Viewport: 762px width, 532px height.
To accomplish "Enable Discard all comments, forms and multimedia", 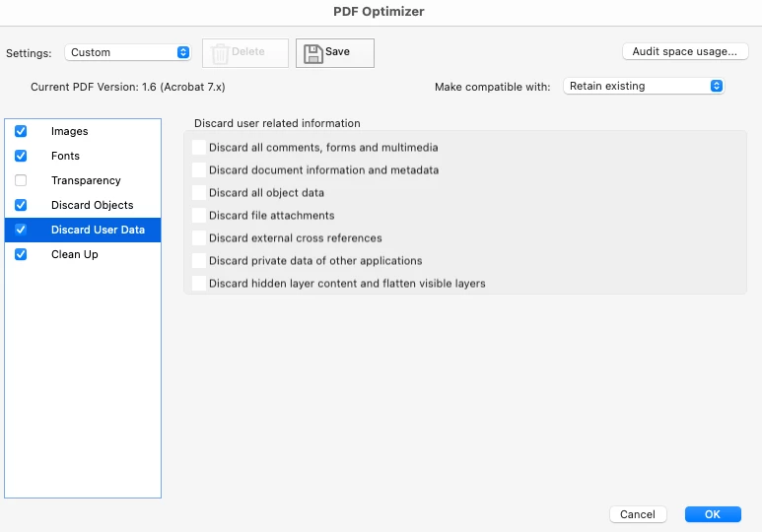I will click(199, 148).
